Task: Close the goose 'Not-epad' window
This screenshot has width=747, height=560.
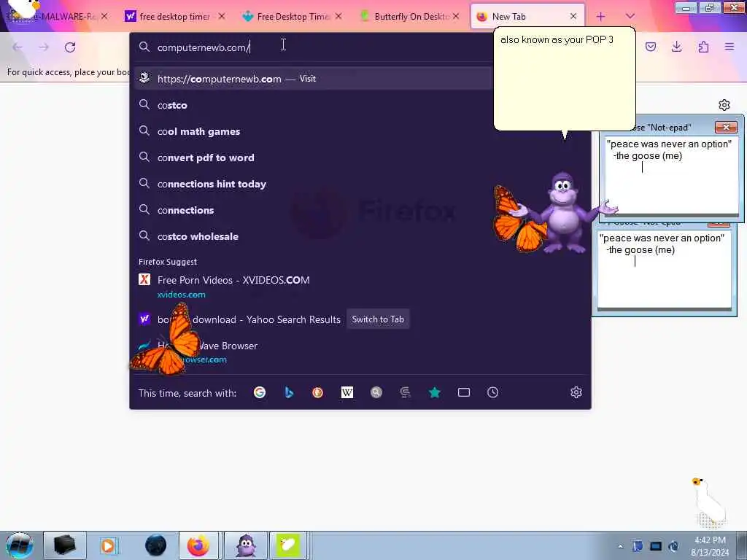Action: click(726, 127)
